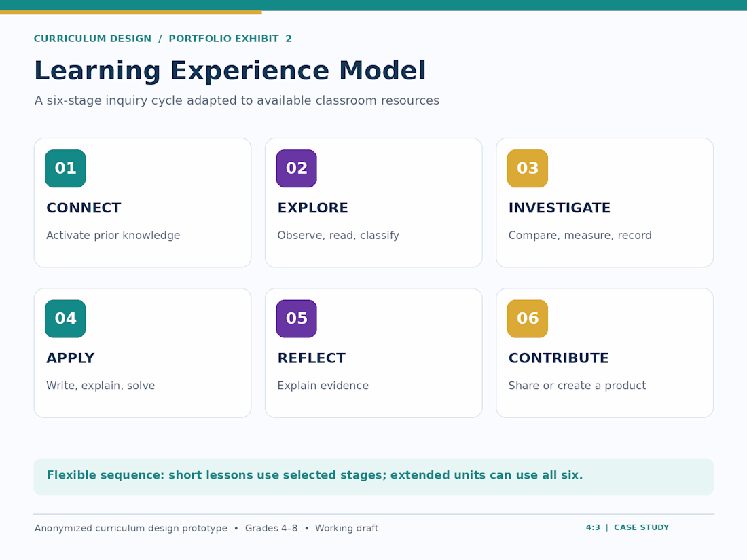Viewport: 747px width, 560px height.
Task: Select the APPLY stage heading
Action: (71, 358)
